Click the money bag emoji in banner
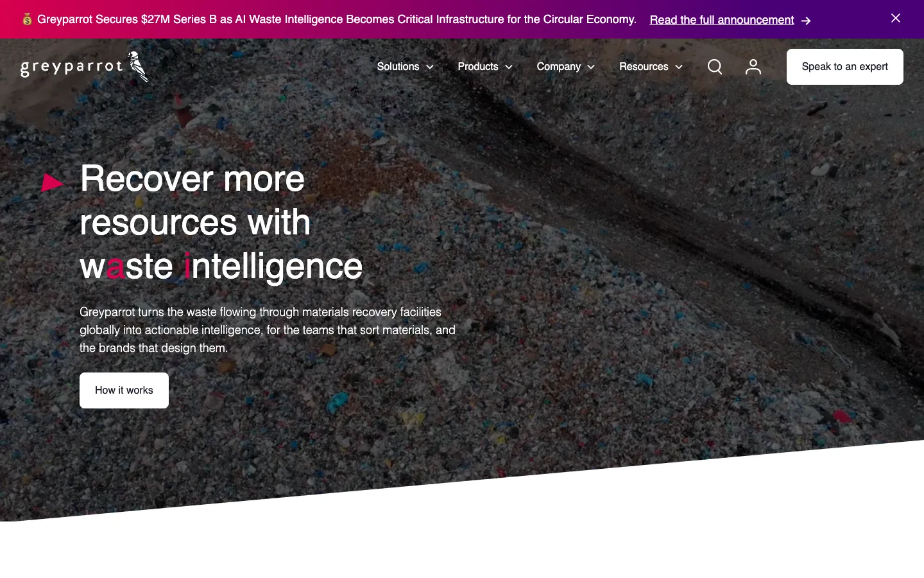The image size is (924, 578). coord(27,19)
